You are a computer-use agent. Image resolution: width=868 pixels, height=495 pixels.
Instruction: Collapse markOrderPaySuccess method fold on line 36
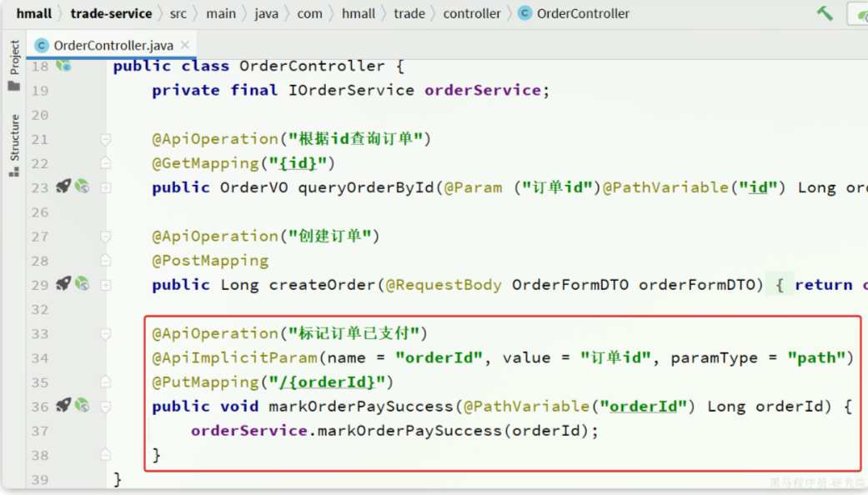[106, 407]
